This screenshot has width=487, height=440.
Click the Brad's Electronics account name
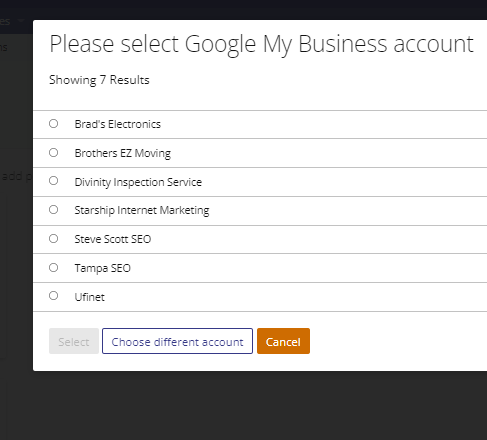[118, 124]
